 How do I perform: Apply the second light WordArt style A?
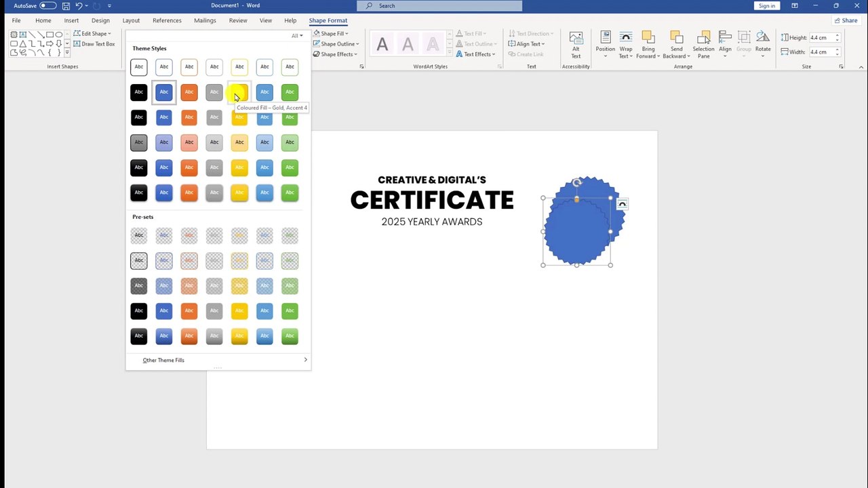408,45
